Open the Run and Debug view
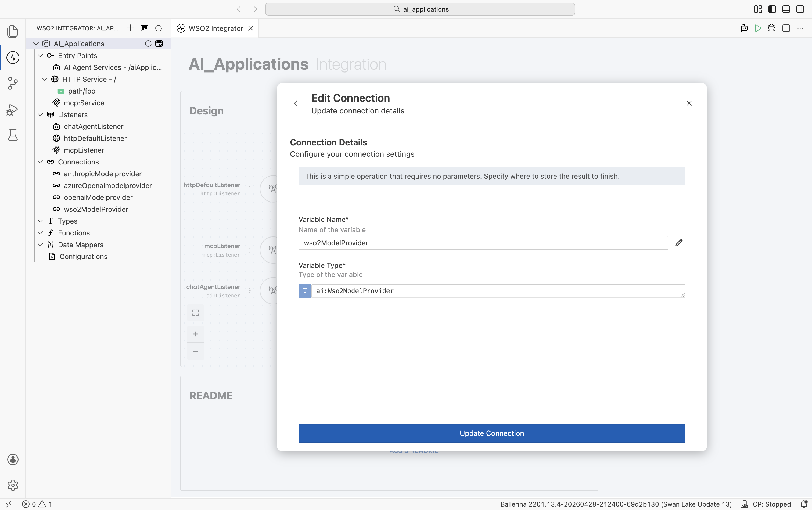 [x=13, y=109]
